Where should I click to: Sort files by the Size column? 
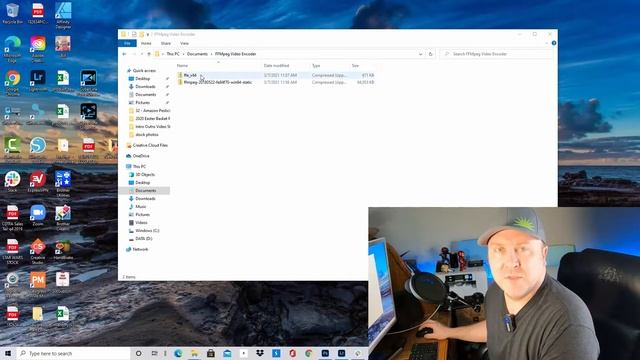pyautogui.click(x=356, y=66)
